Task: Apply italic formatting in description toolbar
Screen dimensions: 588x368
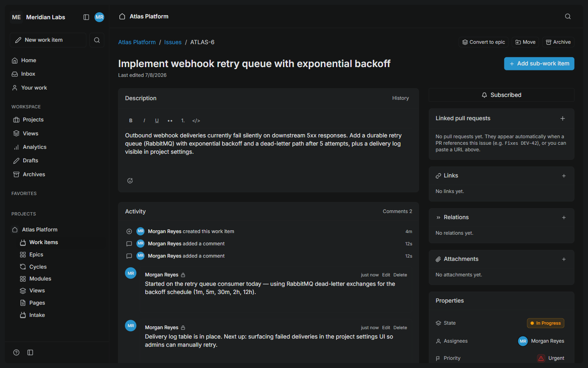Action: tap(144, 121)
